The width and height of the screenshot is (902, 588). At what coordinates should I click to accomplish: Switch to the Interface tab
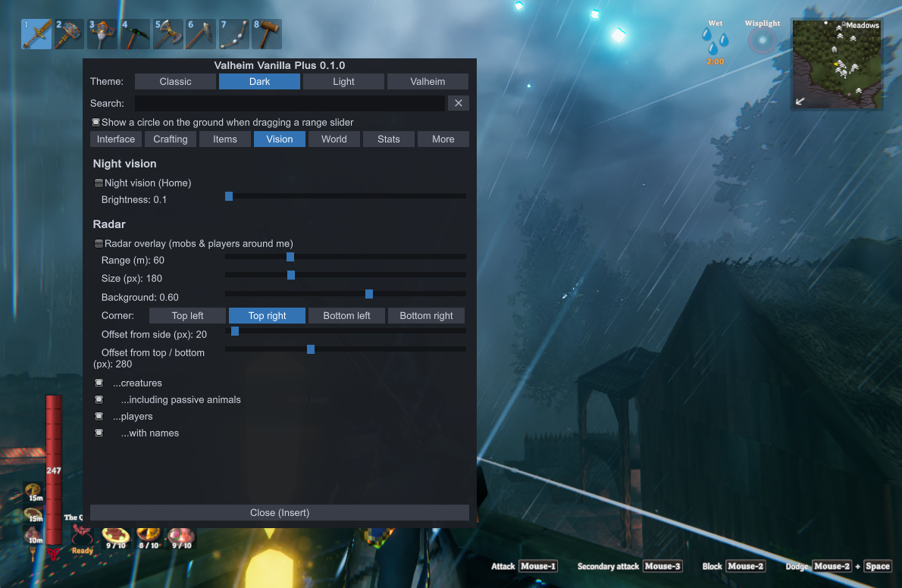[116, 139]
